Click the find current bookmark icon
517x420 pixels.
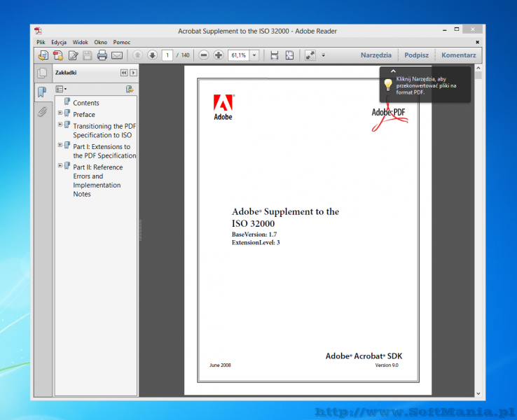(130, 89)
